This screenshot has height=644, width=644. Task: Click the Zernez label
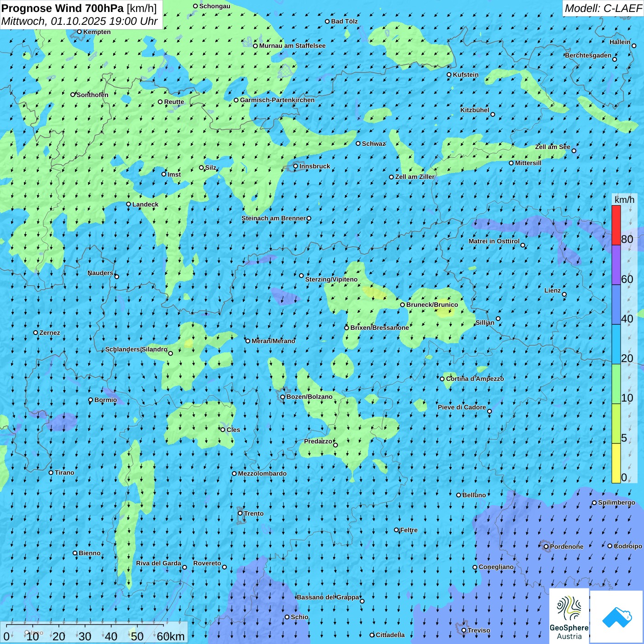pos(50,333)
